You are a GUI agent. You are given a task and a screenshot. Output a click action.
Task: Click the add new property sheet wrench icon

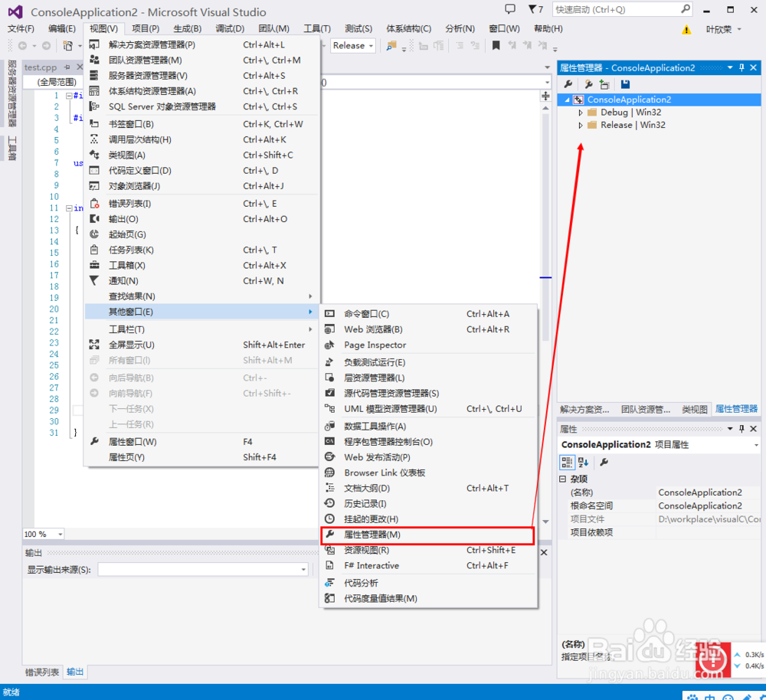point(588,84)
